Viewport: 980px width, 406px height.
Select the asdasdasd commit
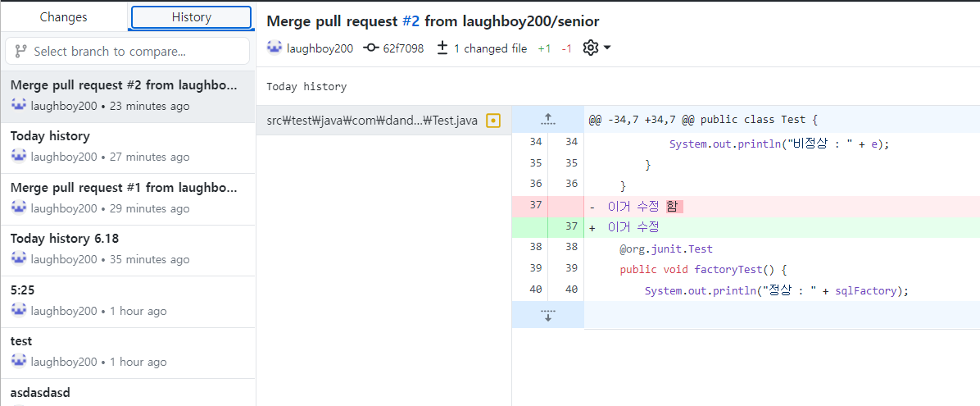coord(128,393)
